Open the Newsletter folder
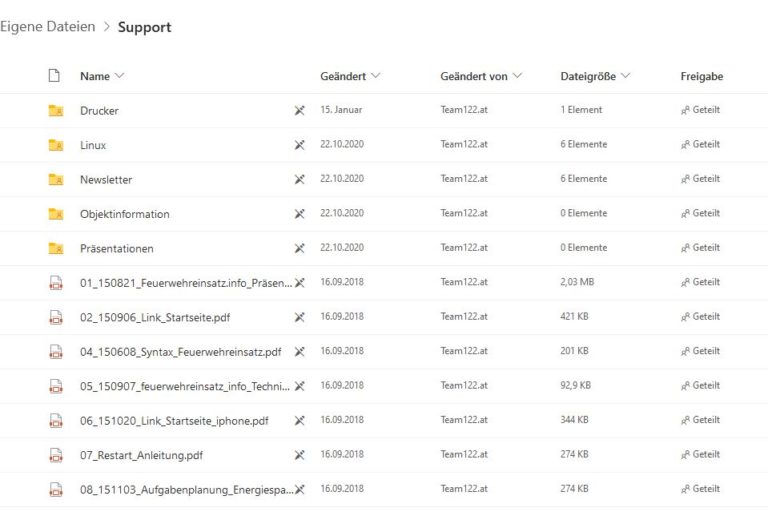The width and height of the screenshot is (768, 512). point(106,180)
